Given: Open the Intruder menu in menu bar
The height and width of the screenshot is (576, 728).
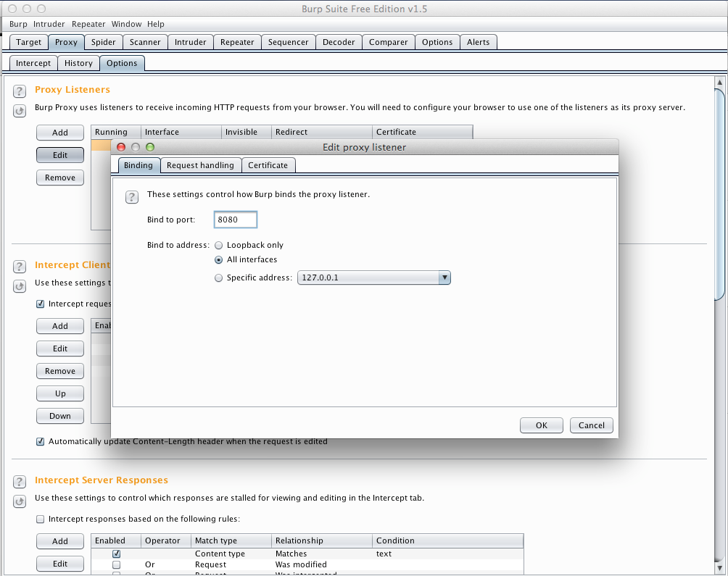Looking at the screenshot, I should pyautogui.click(x=49, y=24).
